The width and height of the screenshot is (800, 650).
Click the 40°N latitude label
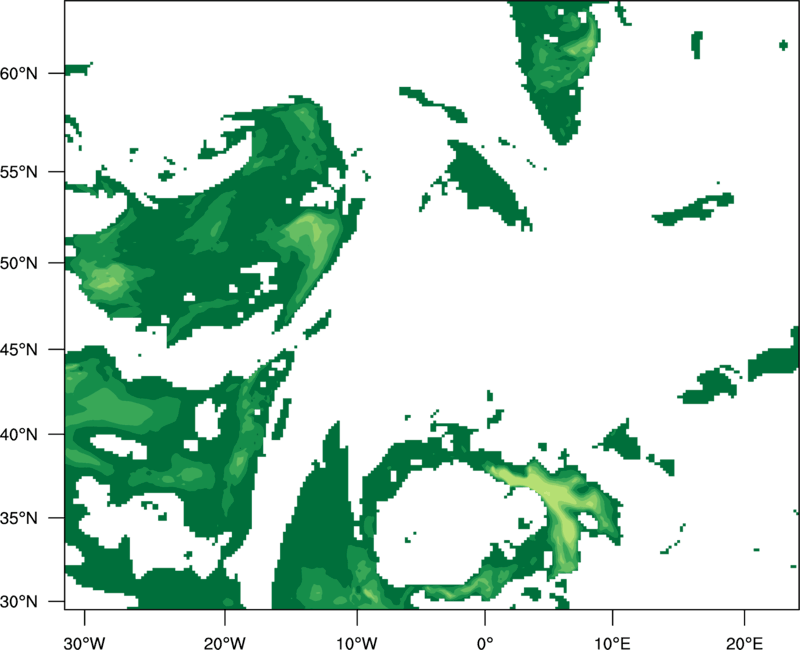(x=19, y=435)
